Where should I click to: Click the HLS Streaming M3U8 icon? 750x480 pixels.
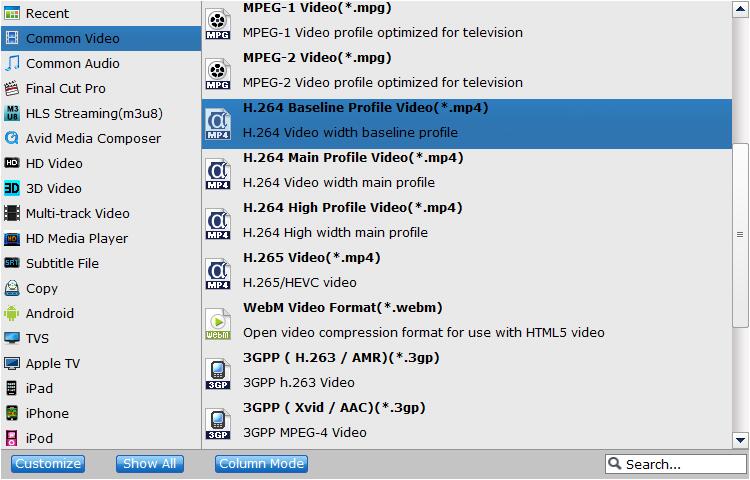click(x=11, y=113)
